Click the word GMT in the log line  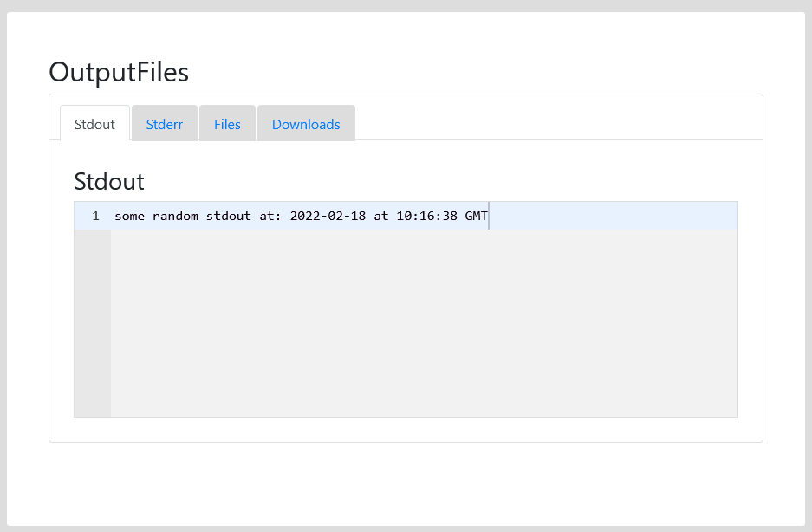coord(475,216)
